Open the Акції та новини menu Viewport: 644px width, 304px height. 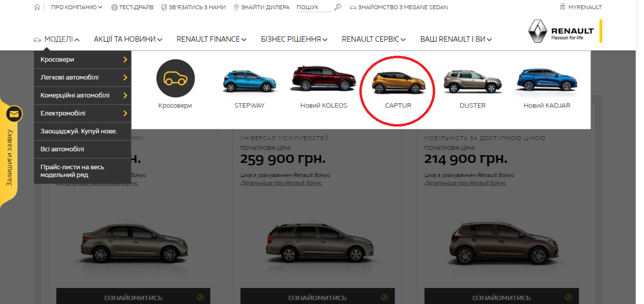point(128,39)
